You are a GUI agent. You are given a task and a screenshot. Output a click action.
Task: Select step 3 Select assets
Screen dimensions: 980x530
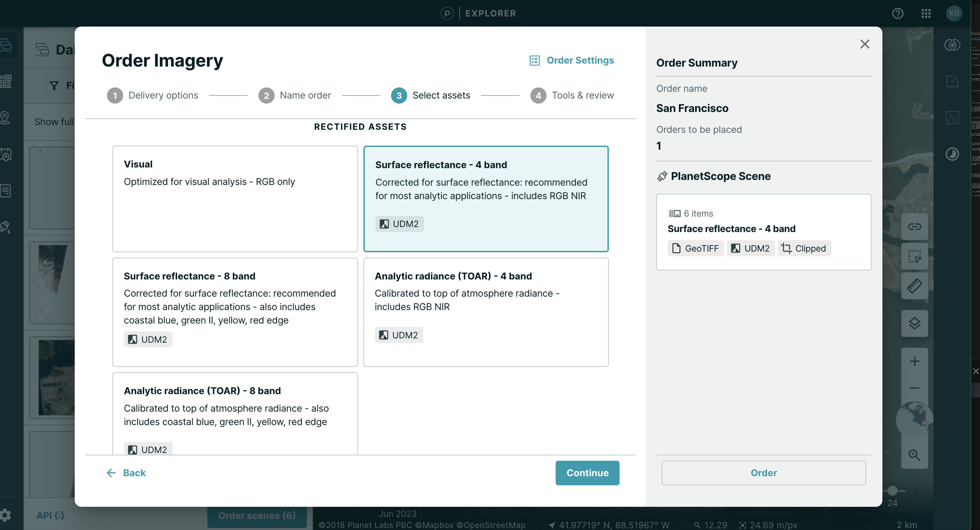pos(430,96)
